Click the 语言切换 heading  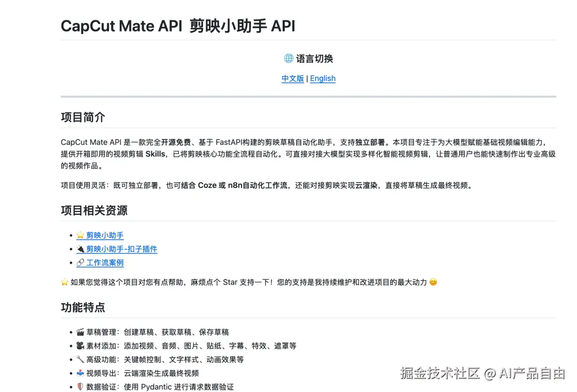314,58
